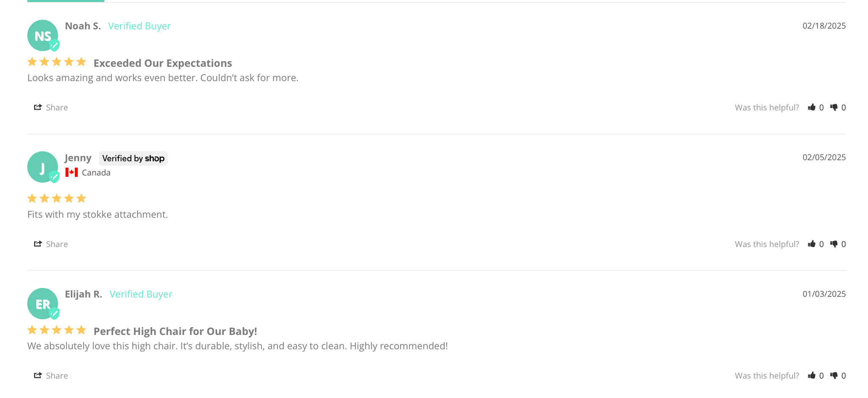Click the NS avatar circle

pos(43,36)
